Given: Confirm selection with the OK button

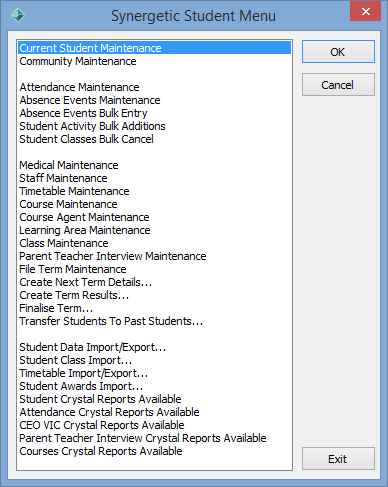Looking at the screenshot, I should (x=338, y=52).
